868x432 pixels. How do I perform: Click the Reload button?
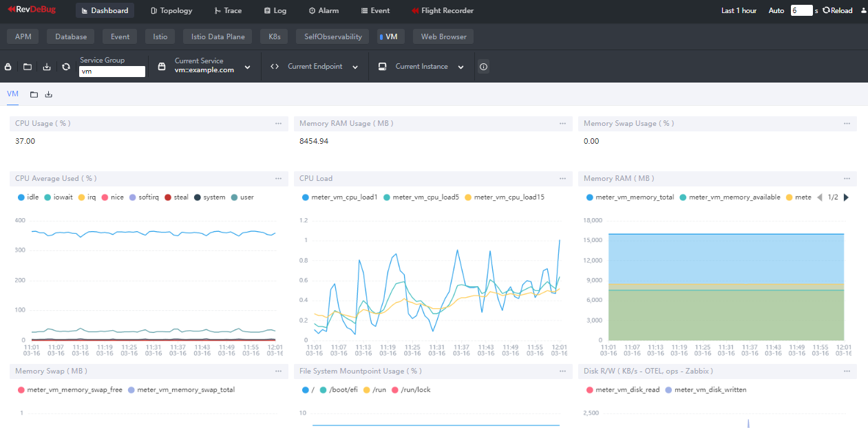(837, 10)
